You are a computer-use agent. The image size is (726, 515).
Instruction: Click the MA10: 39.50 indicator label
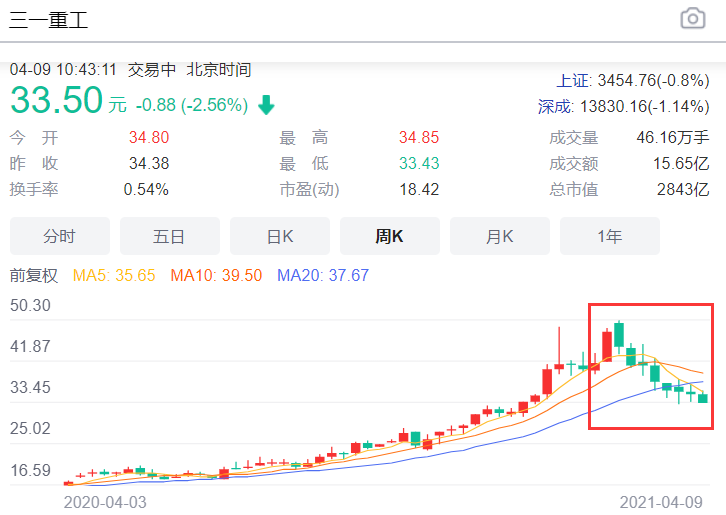pos(216,276)
